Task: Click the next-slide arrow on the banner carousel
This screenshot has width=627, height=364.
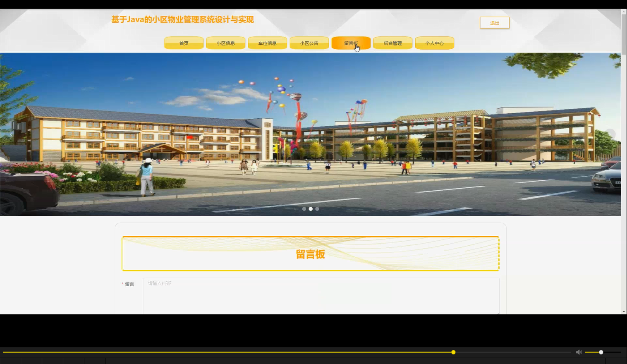Action: [610, 134]
